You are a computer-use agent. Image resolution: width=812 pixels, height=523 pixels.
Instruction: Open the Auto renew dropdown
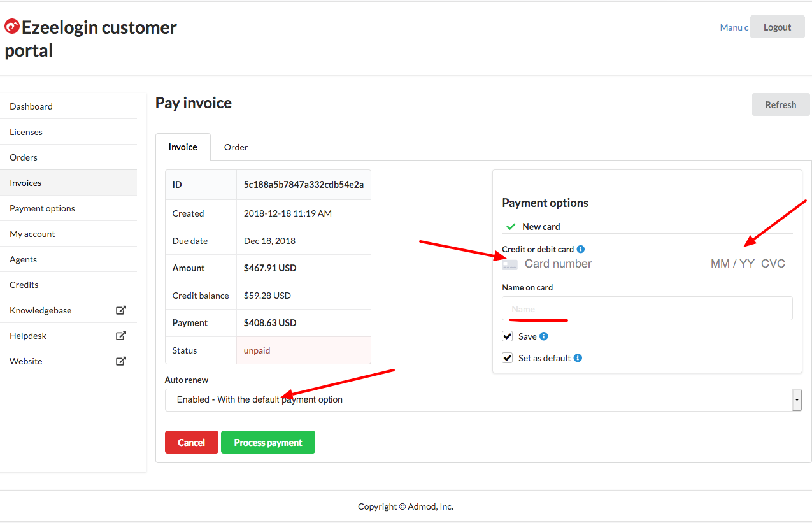(483, 400)
